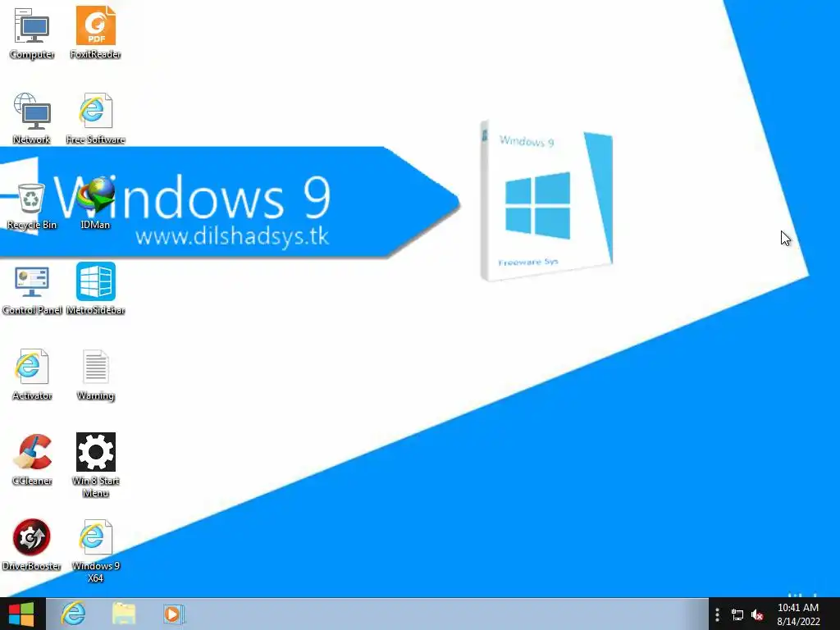Launch DriverBooster desktop icon
840x630 pixels.
point(32,545)
